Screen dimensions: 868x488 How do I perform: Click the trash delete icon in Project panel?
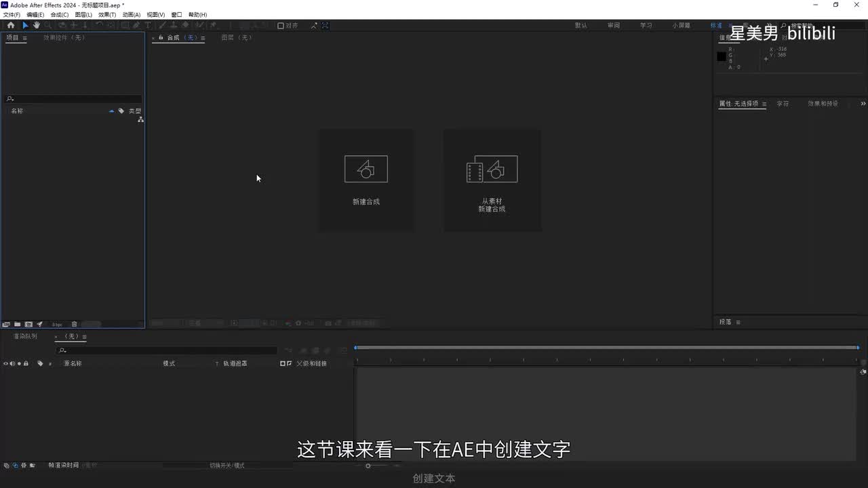[75, 324]
